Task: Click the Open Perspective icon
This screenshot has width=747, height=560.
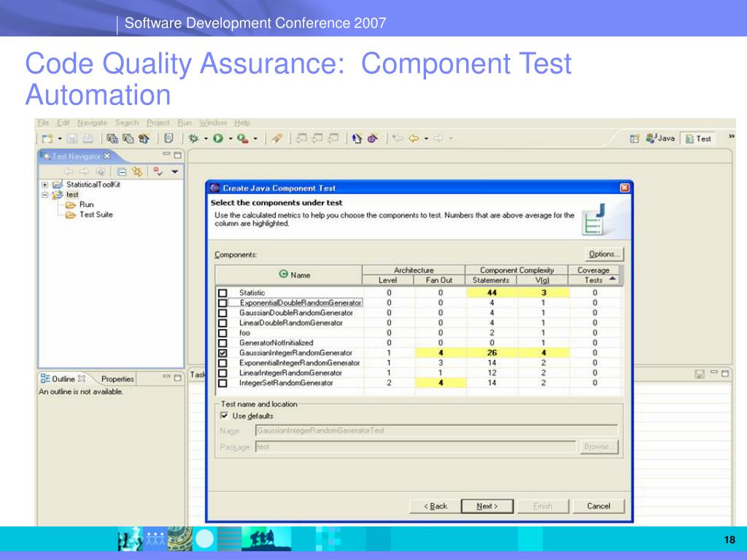Action: [635, 139]
